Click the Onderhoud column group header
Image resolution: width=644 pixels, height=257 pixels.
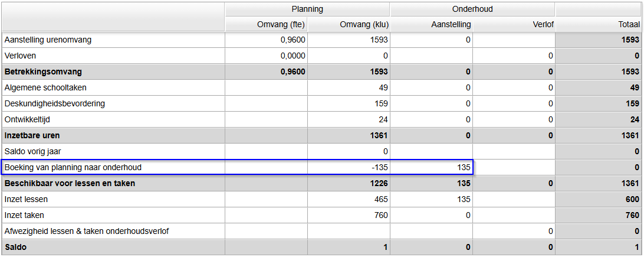click(x=472, y=9)
